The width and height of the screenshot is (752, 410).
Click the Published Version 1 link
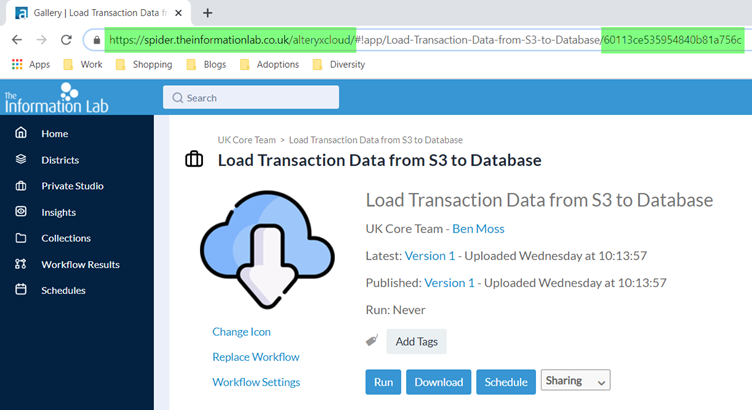click(x=449, y=283)
